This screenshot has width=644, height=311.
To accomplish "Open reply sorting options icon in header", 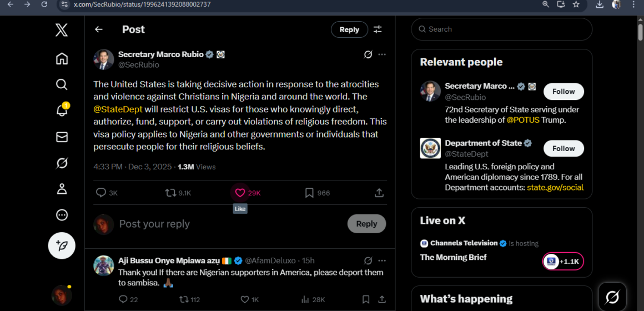I will (378, 29).
